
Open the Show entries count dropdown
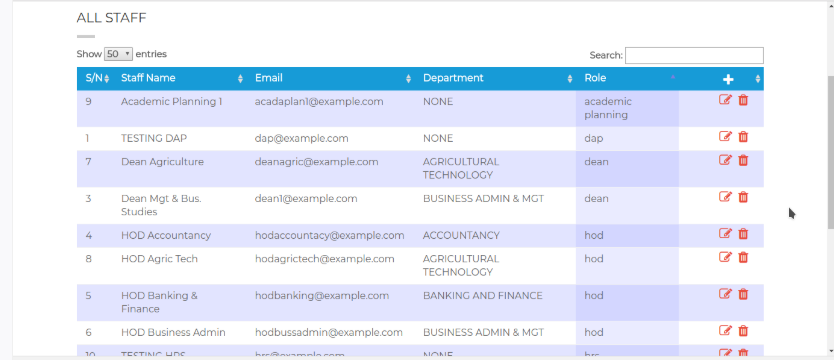118,54
